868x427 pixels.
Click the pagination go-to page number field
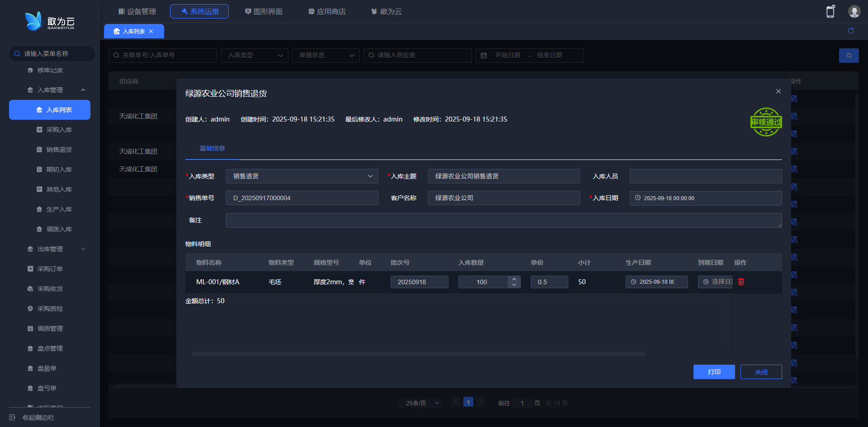522,403
